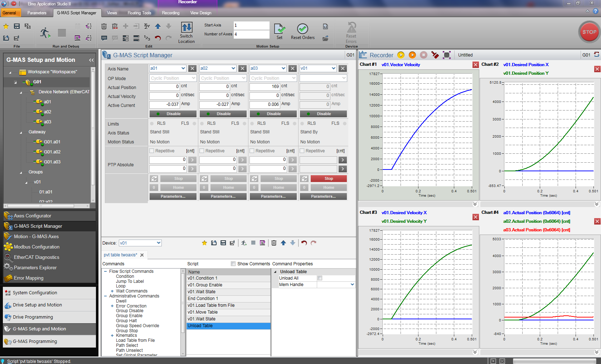The image size is (601, 364).
Task: Click the Set axes icon
Action: coord(280,29)
